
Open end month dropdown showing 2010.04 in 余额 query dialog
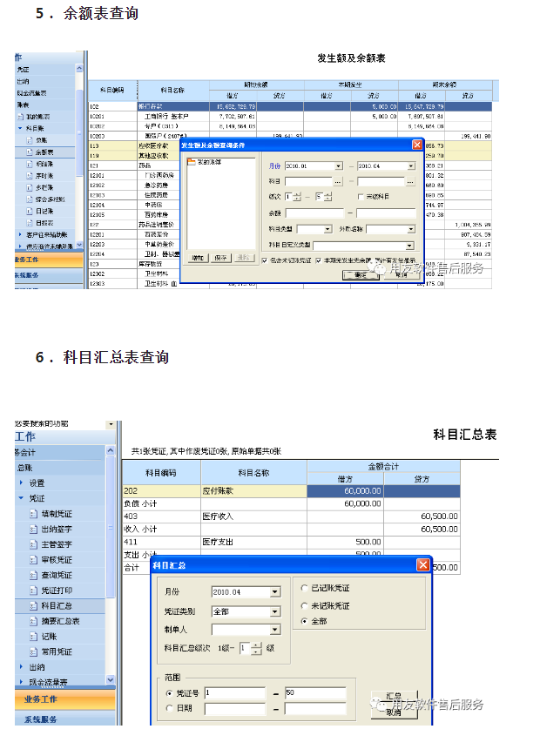pos(411,165)
